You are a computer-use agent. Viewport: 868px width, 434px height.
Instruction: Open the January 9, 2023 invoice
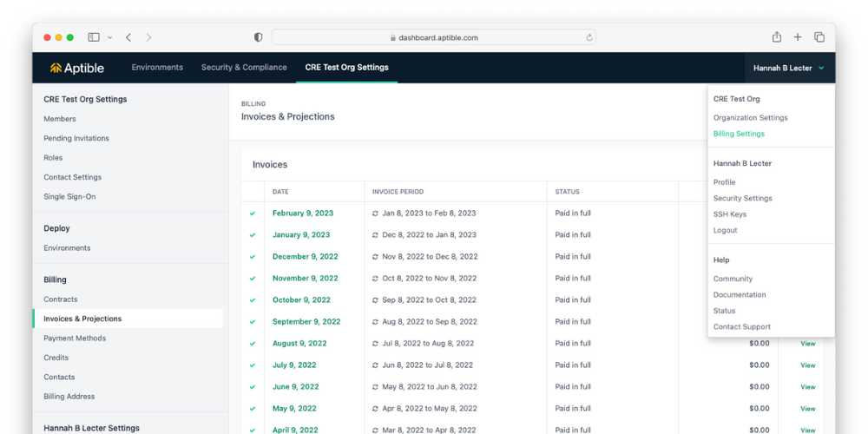pos(301,234)
